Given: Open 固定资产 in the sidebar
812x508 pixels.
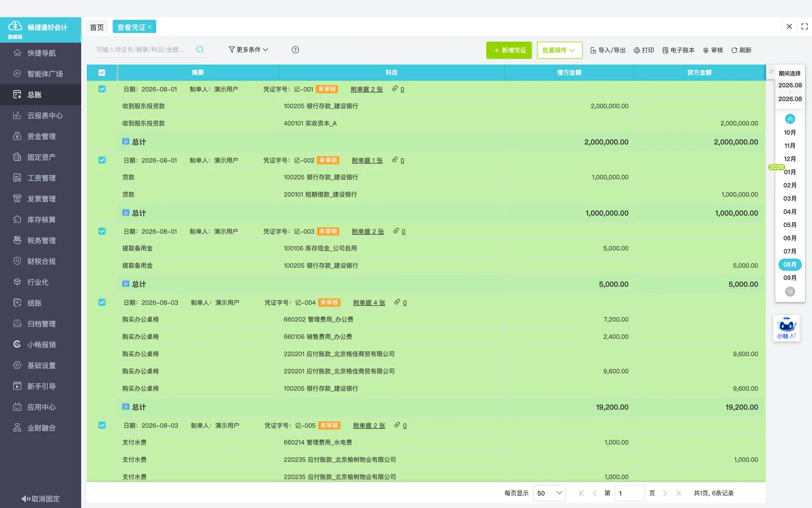Looking at the screenshot, I should [41, 157].
